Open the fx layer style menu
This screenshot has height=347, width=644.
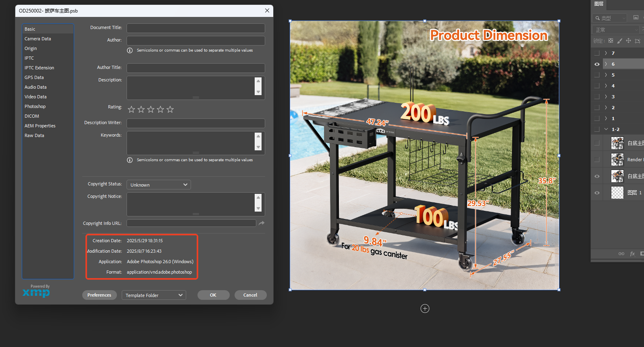[632, 253]
